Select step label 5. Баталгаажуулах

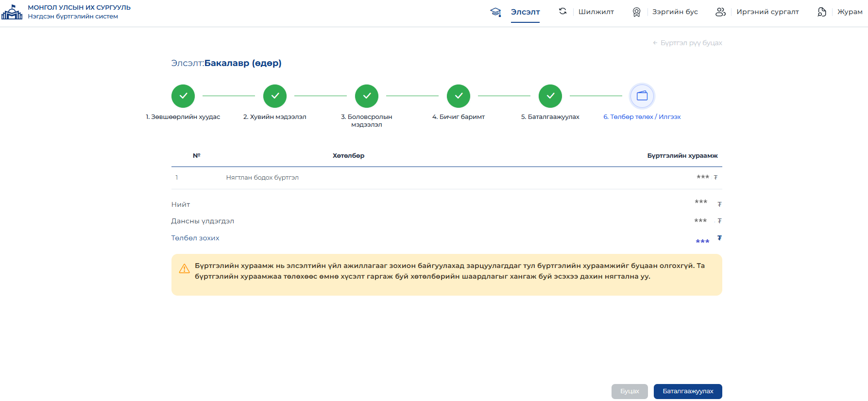[x=550, y=117]
